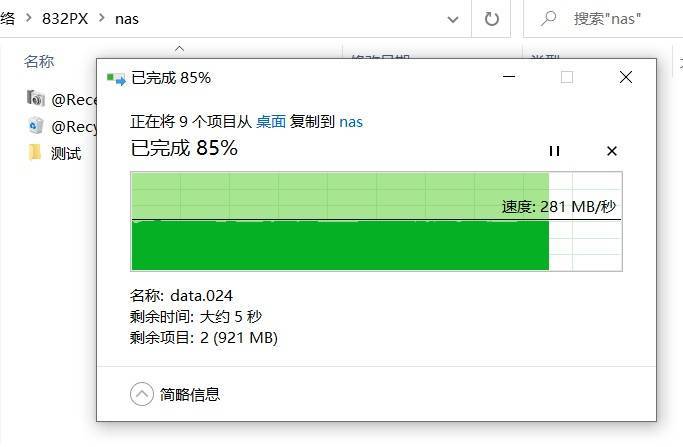Pause the file copy operation
Viewport: 683px width, 447px height.
pyautogui.click(x=554, y=151)
